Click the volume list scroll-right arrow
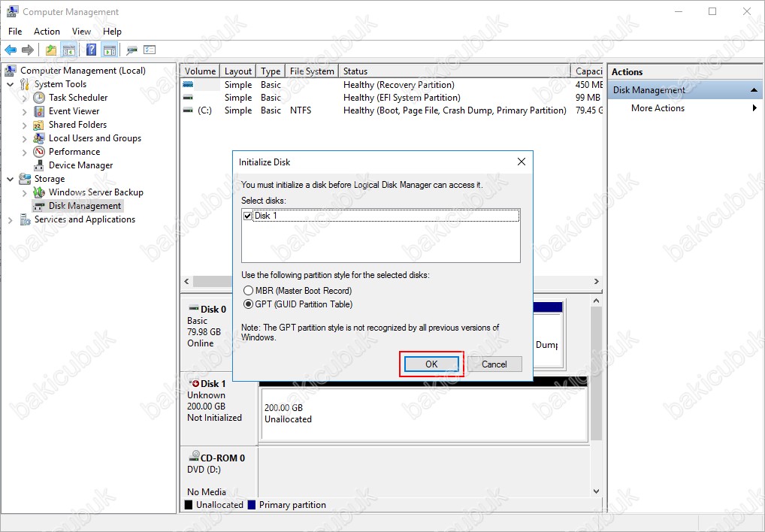765x532 pixels. coord(596,281)
